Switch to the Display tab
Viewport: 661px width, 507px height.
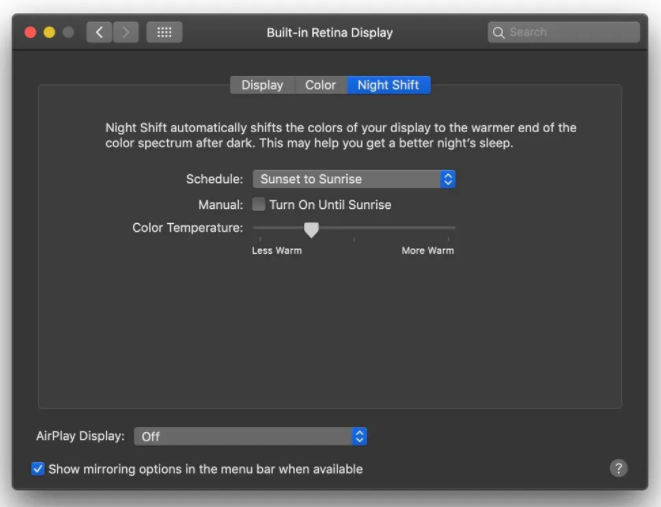(x=262, y=85)
